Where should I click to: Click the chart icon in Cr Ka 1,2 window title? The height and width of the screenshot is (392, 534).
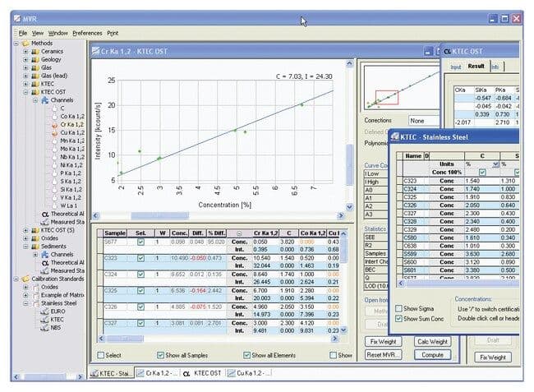coord(95,51)
